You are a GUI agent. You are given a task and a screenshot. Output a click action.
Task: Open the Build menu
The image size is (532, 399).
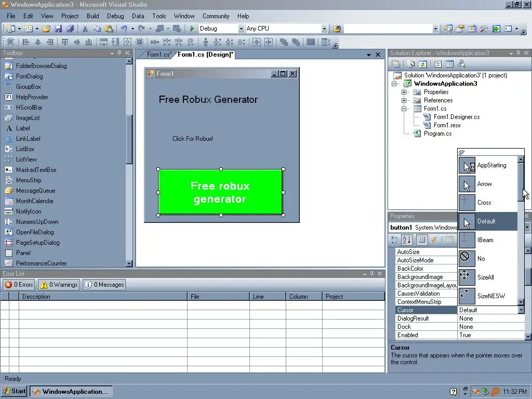[92, 16]
